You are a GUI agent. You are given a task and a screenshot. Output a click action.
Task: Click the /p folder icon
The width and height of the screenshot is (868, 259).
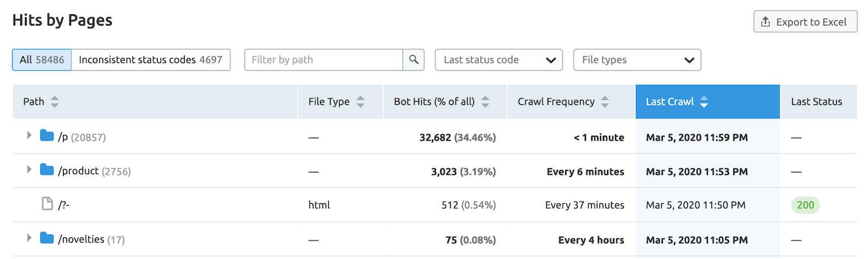(47, 136)
